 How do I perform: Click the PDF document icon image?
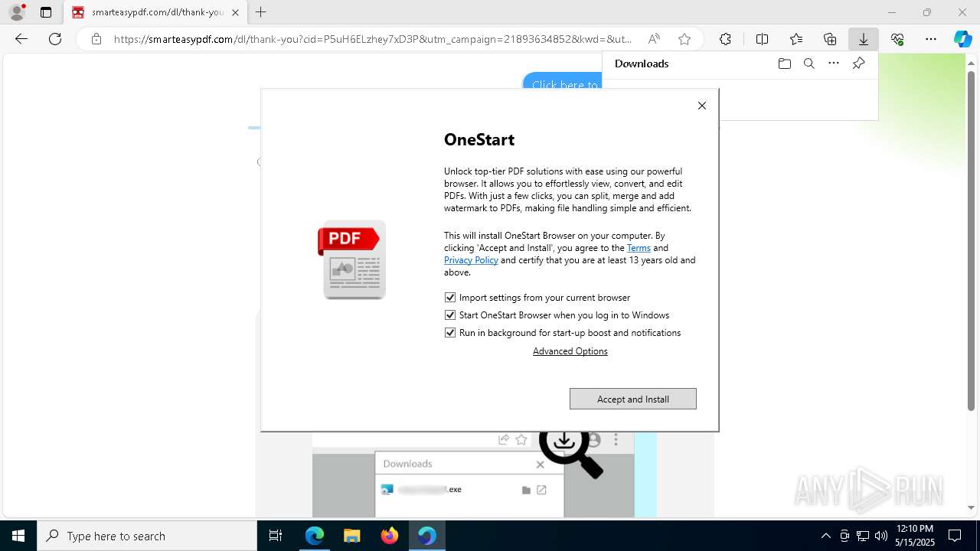(352, 259)
